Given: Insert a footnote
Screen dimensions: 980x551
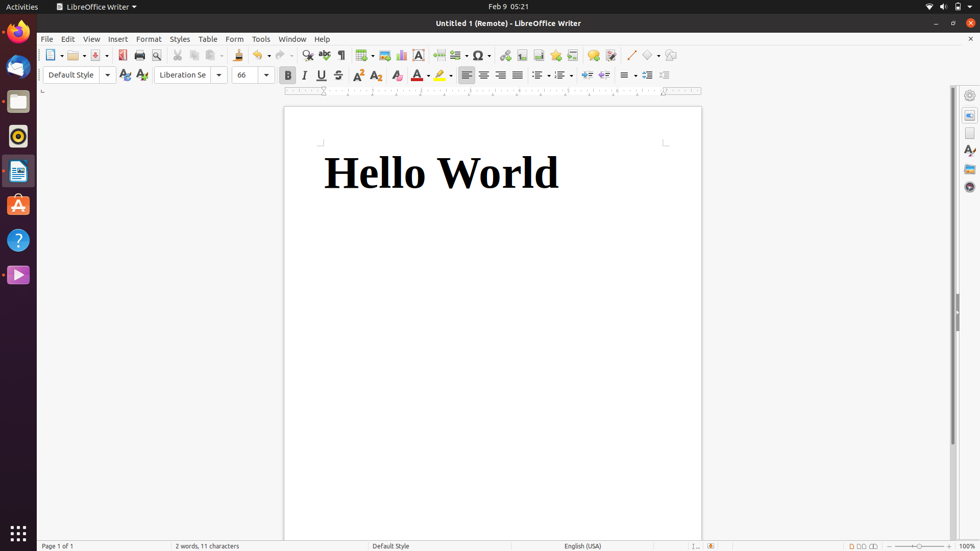Looking at the screenshot, I should [x=522, y=55].
